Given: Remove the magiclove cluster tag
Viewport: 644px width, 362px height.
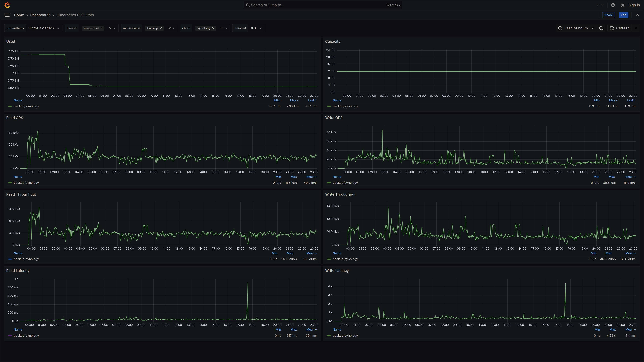Looking at the screenshot, I should tap(101, 28).
